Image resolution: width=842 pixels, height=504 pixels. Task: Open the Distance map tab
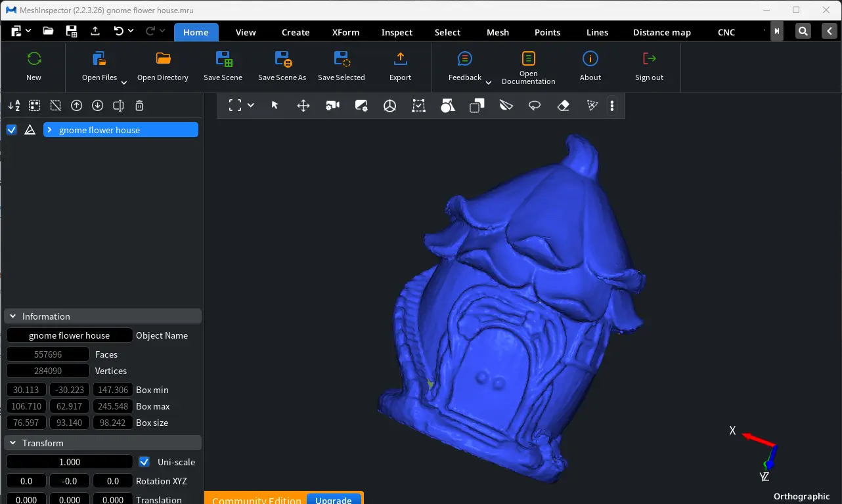[x=662, y=32]
